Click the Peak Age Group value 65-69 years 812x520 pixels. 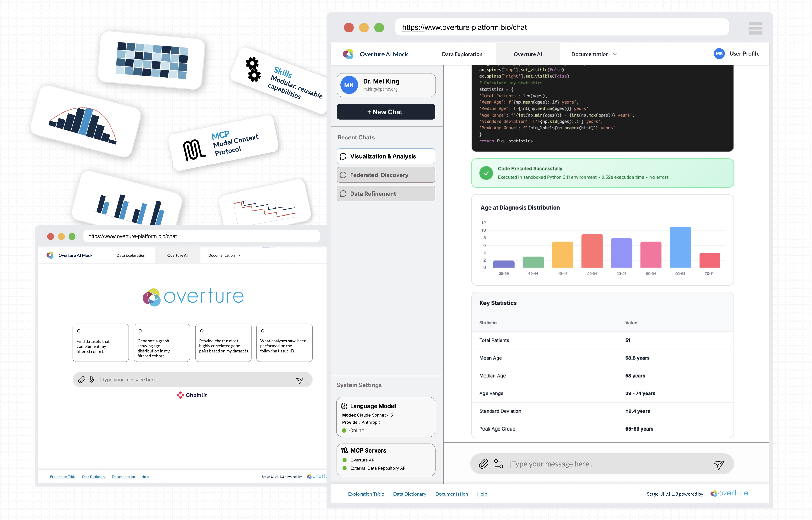pos(639,429)
